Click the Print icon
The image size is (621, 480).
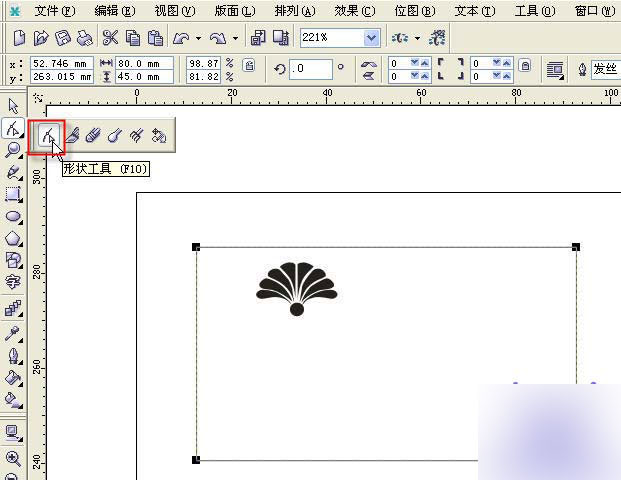(84, 38)
